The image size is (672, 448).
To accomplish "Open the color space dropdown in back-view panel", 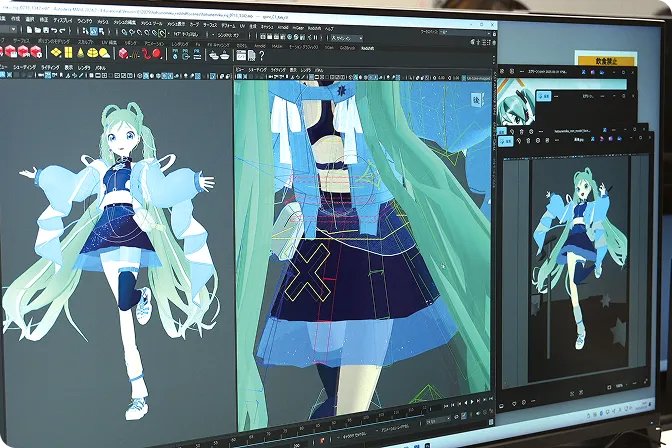I will tap(478, 78).
